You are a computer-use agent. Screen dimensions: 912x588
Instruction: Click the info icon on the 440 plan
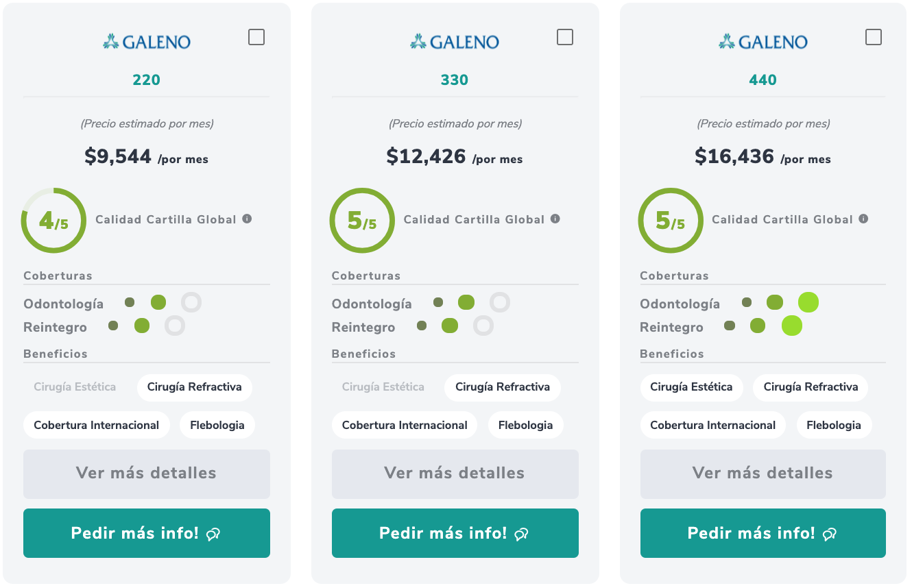863,219
